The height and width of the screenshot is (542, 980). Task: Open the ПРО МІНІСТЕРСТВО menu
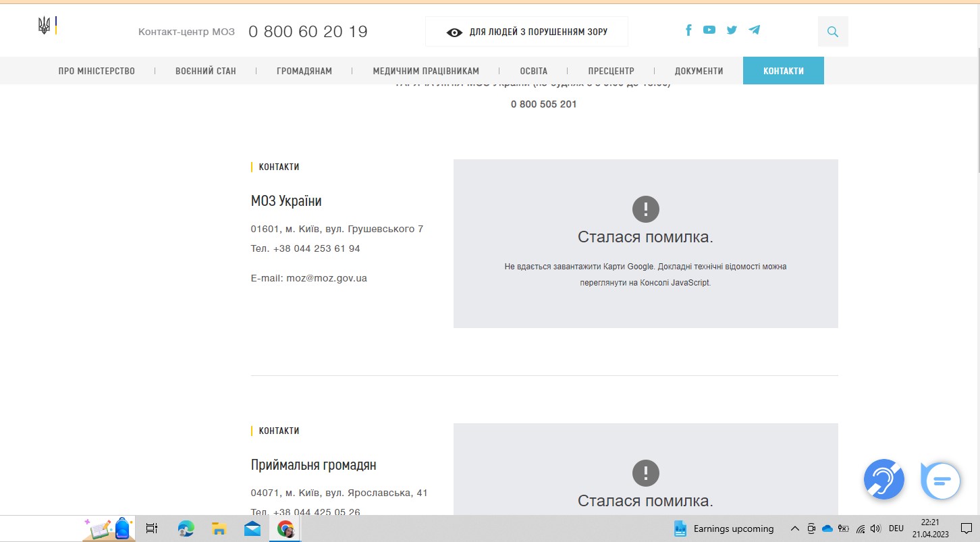(97, 71)
